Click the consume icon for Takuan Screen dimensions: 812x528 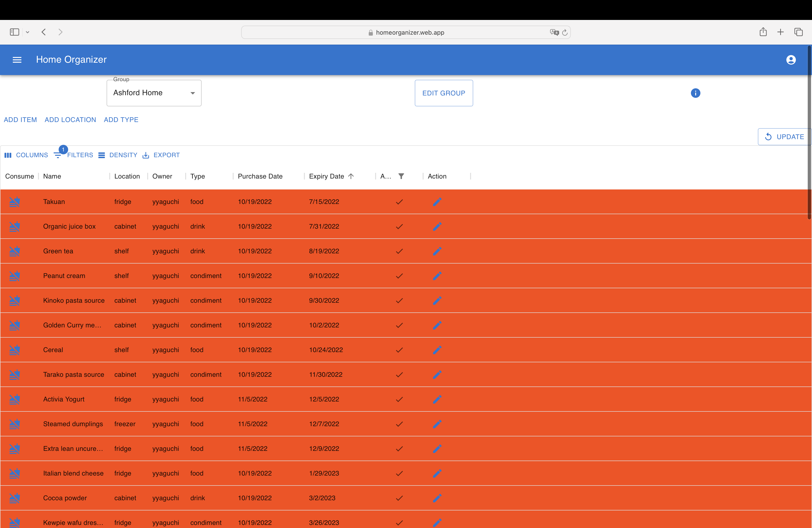click(x=15, y=202)
